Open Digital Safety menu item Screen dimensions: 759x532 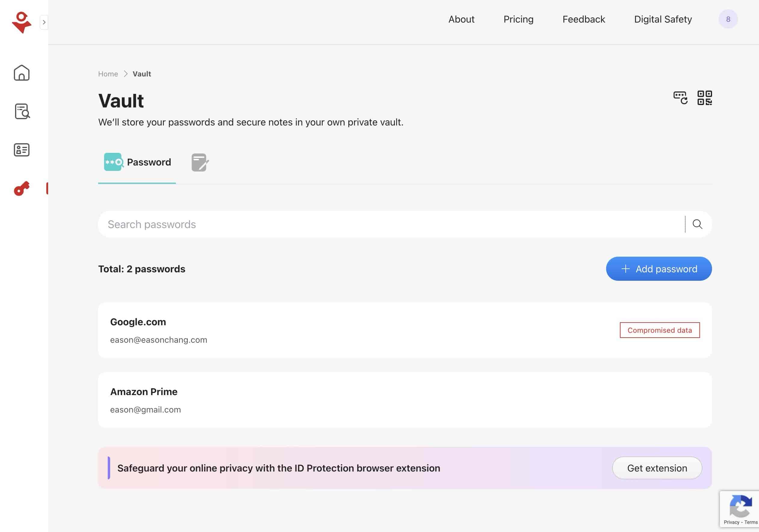(x=663, y=19)
